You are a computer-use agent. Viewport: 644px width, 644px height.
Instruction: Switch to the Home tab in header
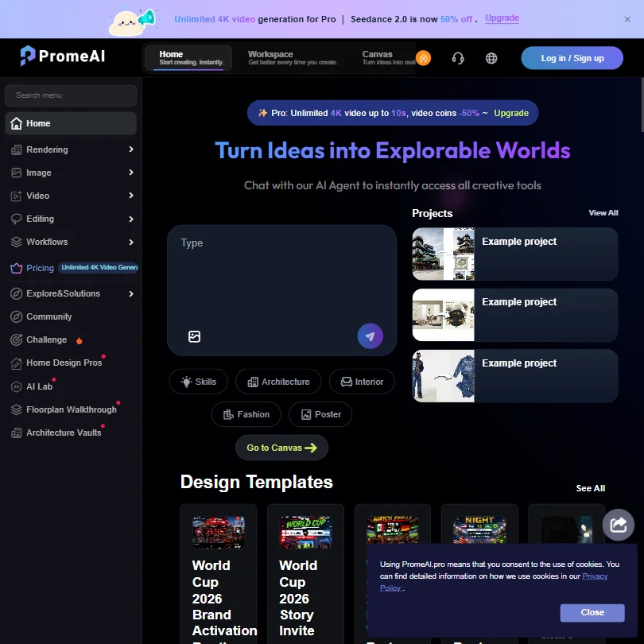point(189,58)
